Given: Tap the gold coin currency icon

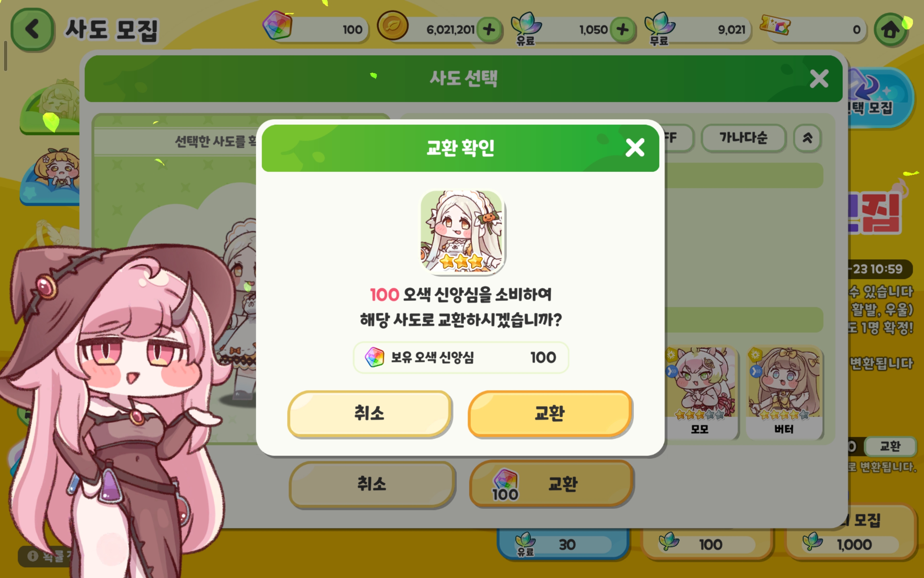Looking at the screenshot, I should click(393, 26).
